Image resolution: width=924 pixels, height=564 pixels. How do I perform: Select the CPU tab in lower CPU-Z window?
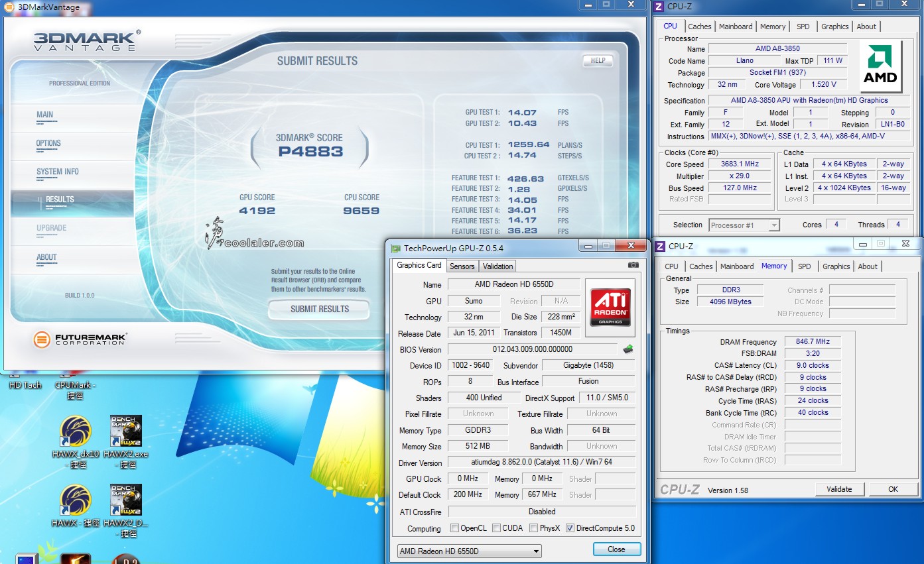672,266
